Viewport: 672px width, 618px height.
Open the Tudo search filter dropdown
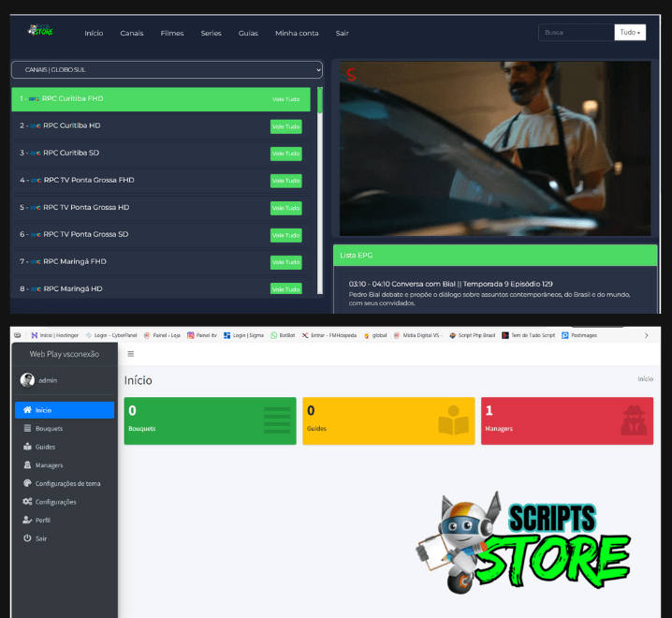tap(630, 33)
